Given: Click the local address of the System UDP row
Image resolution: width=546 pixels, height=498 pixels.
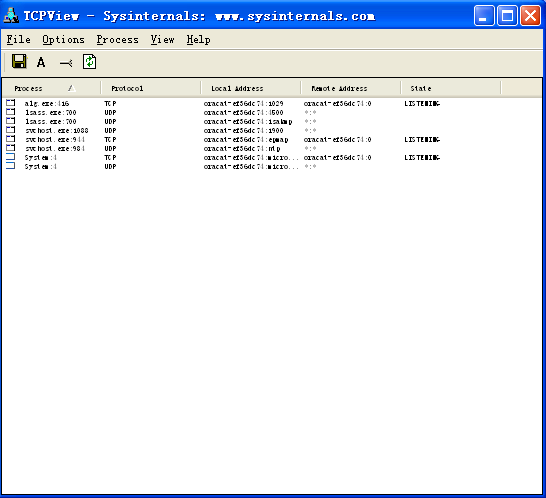Looking at the screenshot, I should [251, 167].
